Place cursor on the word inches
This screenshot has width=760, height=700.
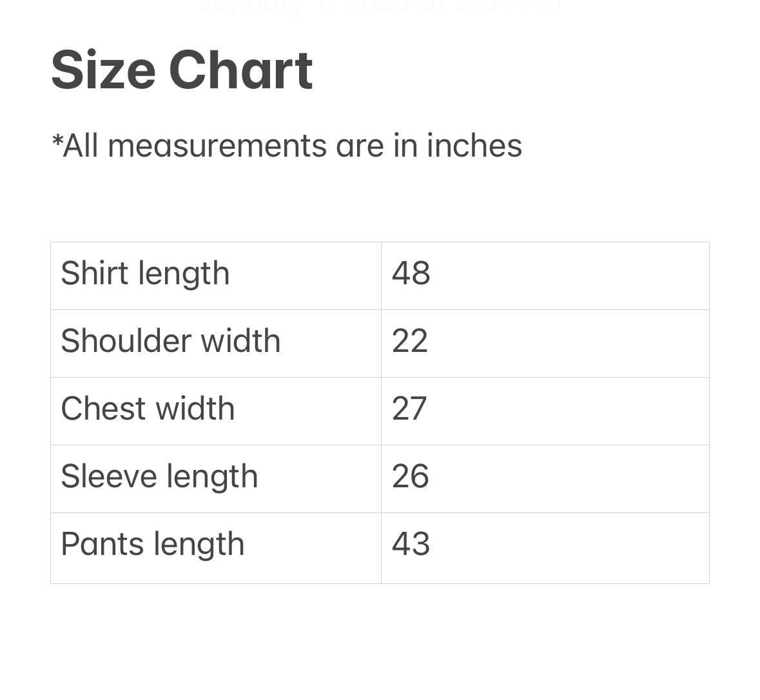pyautogui.click(x=474, y=146)
